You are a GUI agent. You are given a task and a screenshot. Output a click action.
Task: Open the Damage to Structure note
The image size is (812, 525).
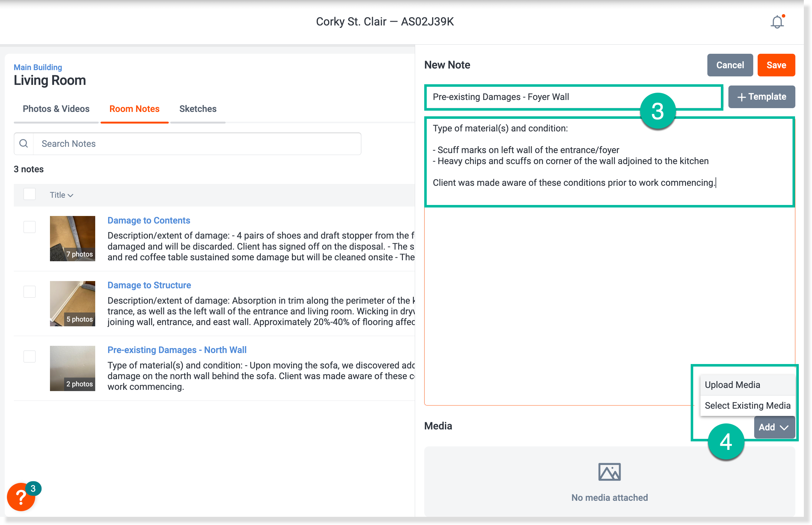[x=149, y=285]
